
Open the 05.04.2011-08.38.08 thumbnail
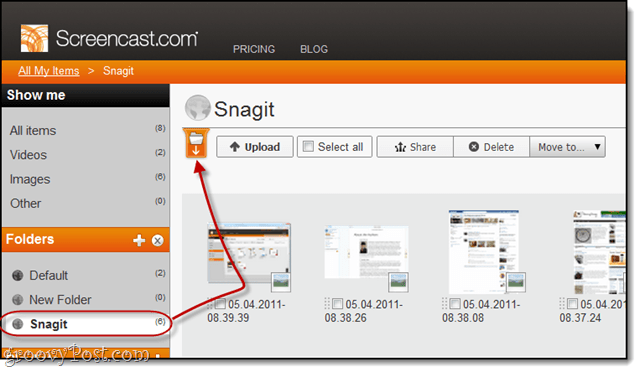click(484, 251)
